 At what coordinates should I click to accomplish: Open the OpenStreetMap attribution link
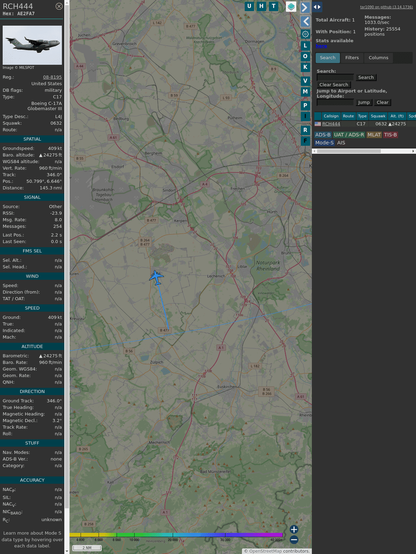(x=265, y=551)
